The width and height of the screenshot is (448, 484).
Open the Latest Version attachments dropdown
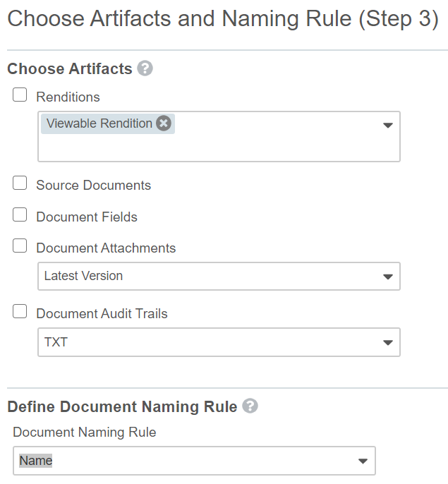tap(212, 277)
